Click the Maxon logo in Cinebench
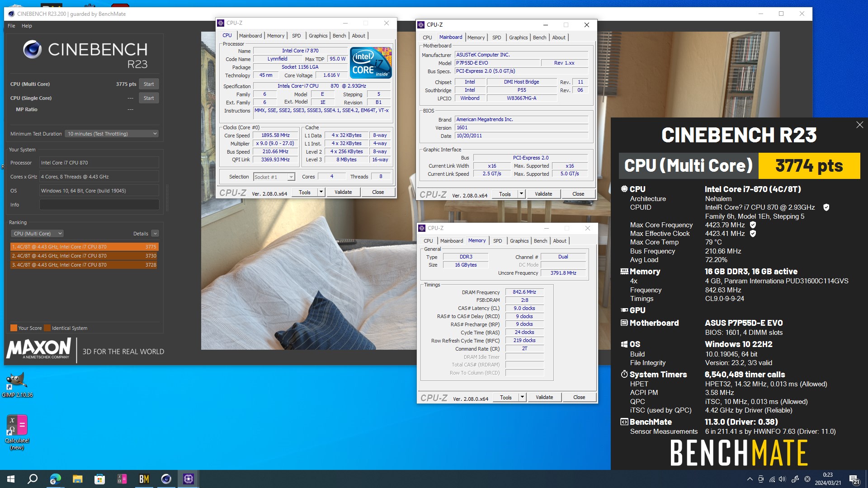Screen dimensions: 868x488 [39, 348]
